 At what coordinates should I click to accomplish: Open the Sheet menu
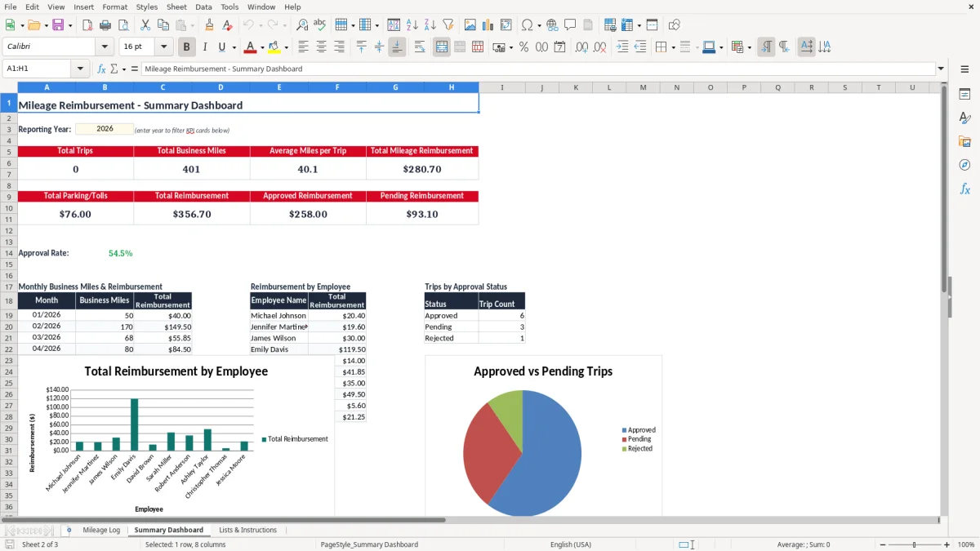[x=176, y=7]
